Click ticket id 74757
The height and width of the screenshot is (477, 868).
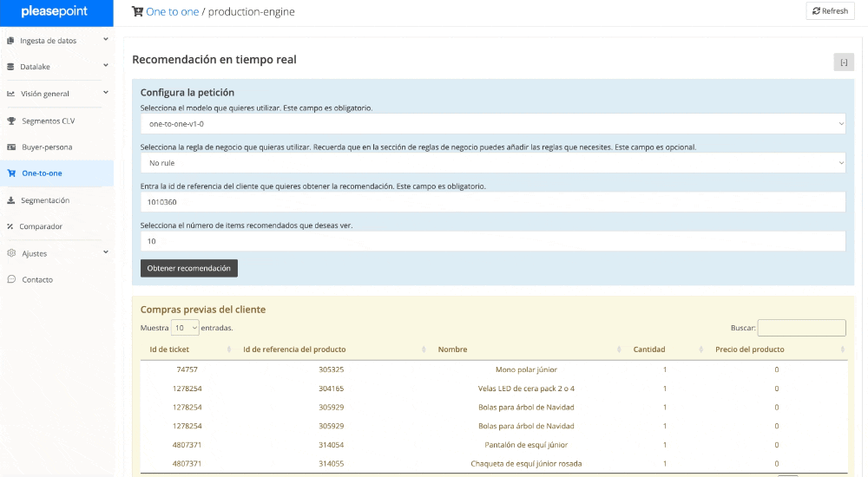click(x=187, y=369)
